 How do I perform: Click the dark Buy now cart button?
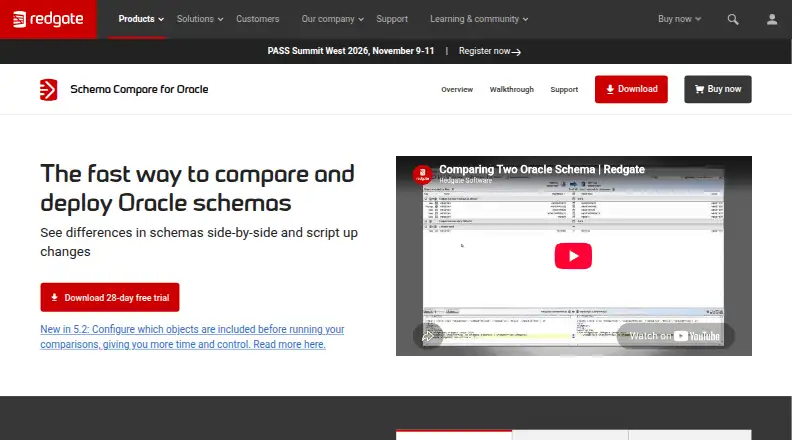(x=717, y=89)
